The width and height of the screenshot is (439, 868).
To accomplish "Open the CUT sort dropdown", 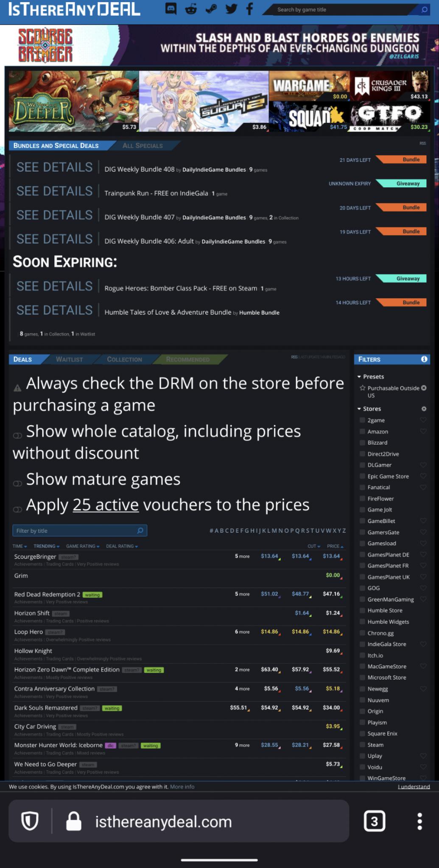I will click(x=314, y=546).
